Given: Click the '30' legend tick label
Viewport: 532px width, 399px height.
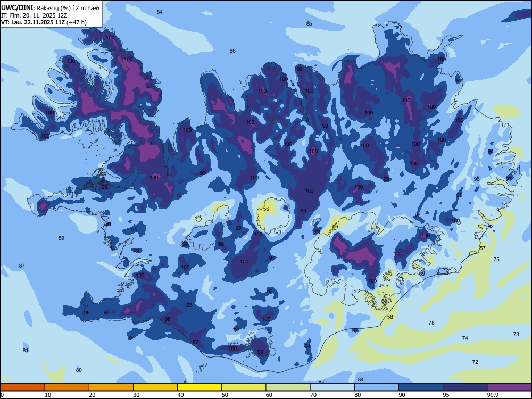Looking at the screenshot, I should click(x=136, y=395).
